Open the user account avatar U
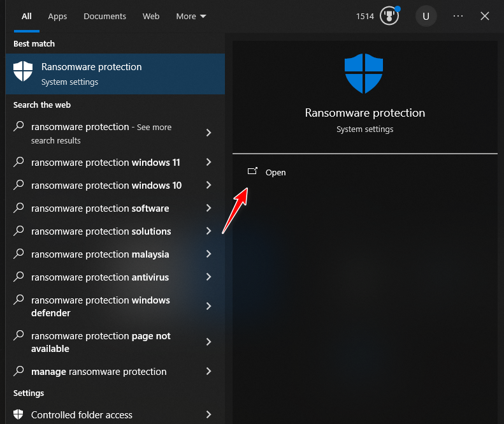This screenshot has height=424, width=504. tap(426, 16)
